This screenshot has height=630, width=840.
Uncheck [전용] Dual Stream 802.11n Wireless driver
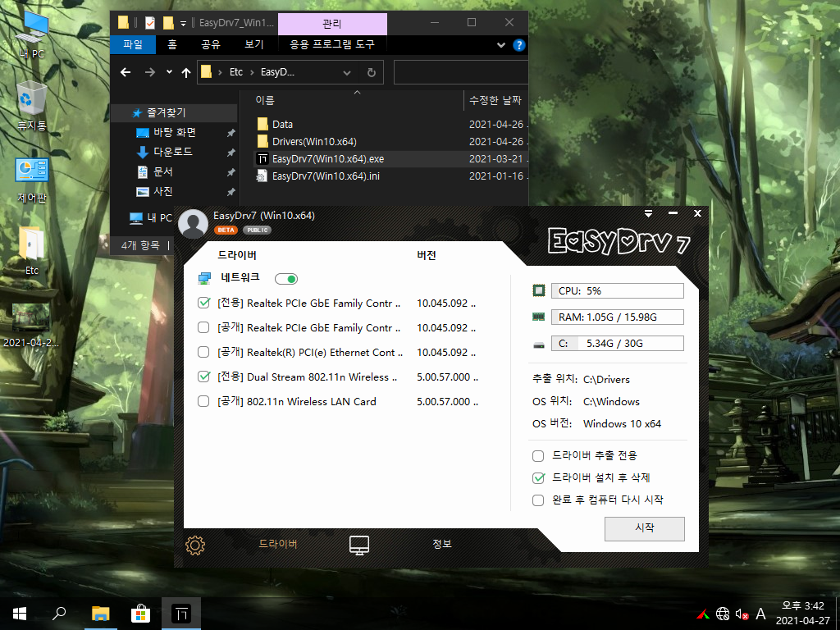(x=203, y=377)
